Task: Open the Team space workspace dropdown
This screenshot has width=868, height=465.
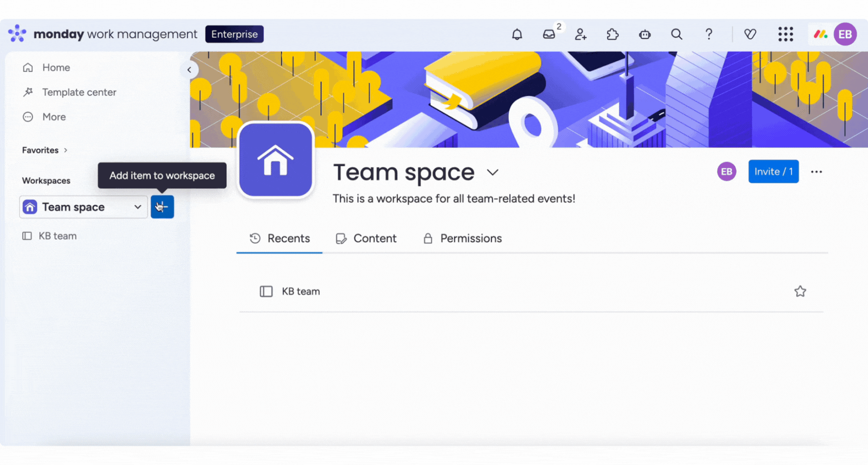Action: pos(138,207)
